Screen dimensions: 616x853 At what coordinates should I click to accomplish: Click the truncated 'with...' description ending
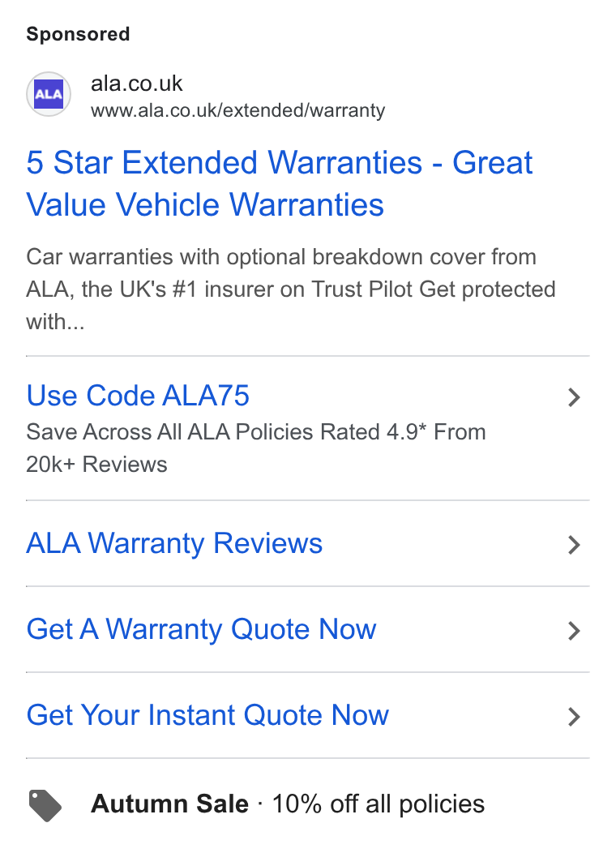55,322
